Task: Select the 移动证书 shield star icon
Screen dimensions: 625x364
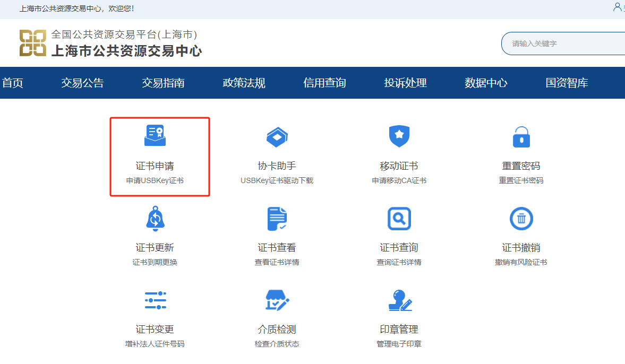Action: coord(399,136)
